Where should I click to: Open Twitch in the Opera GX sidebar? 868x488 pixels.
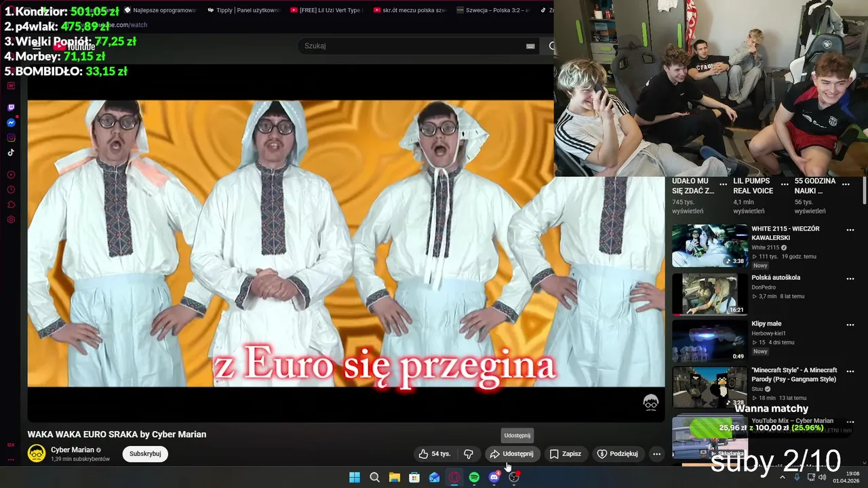11,108
